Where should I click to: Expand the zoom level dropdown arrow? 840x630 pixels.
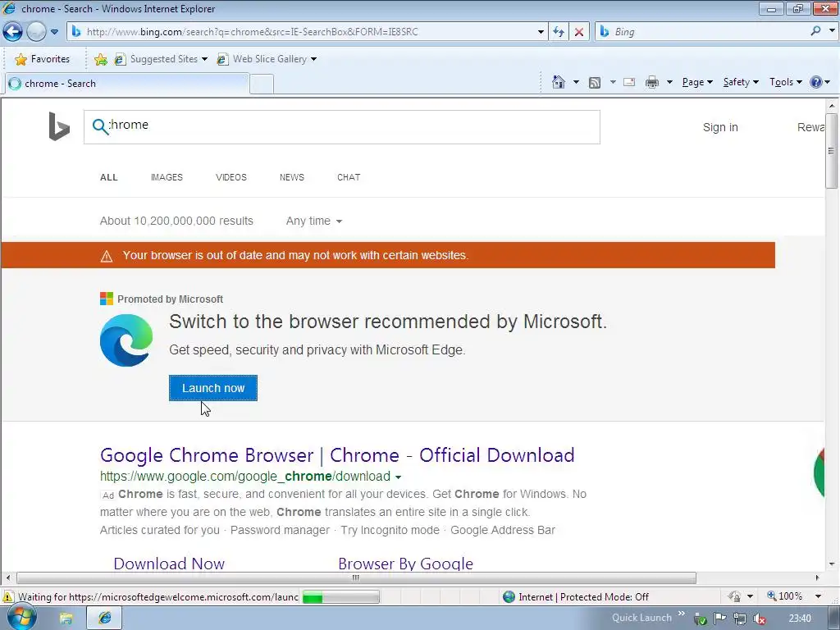[818, 596]
